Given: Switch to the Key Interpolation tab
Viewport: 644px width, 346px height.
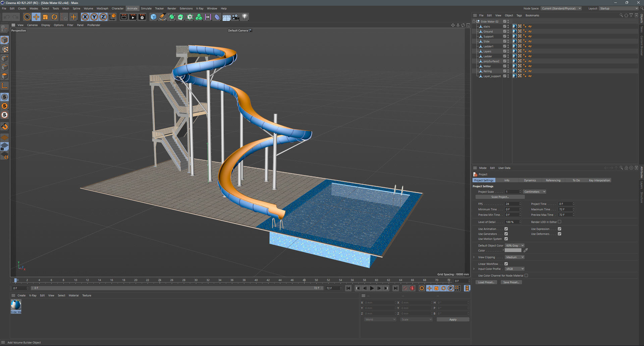Looking at the screenshot, I should [599, 181].
